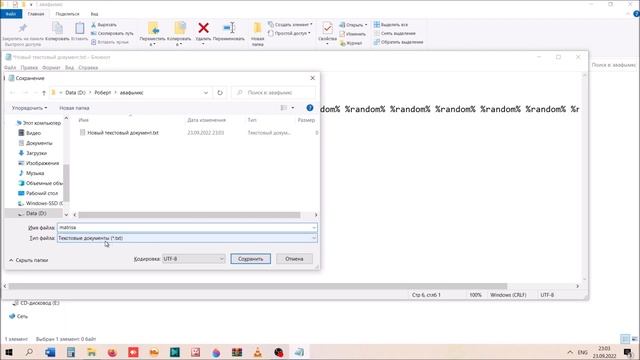Switch to Поделиться tab in Explorer
Image resolution: width=640 pixels, height=360 pixels.
click(67, 14)
